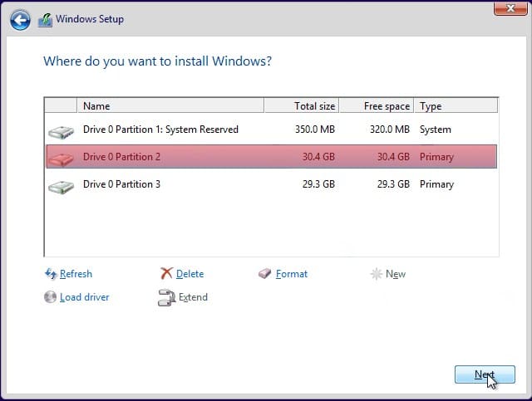This screenshot has width=532, height=401.
Task: Click the 320.0 MB free space value
Action: click(390, 130)
